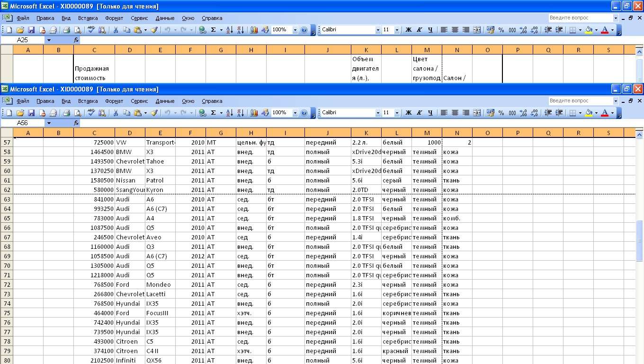Open Файл menu in front window

tap(23, 101)
